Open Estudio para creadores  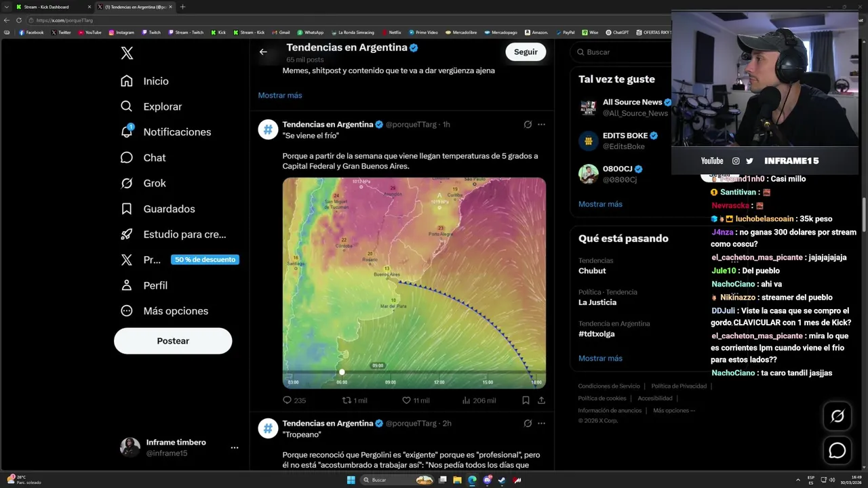tap(173, 235)
